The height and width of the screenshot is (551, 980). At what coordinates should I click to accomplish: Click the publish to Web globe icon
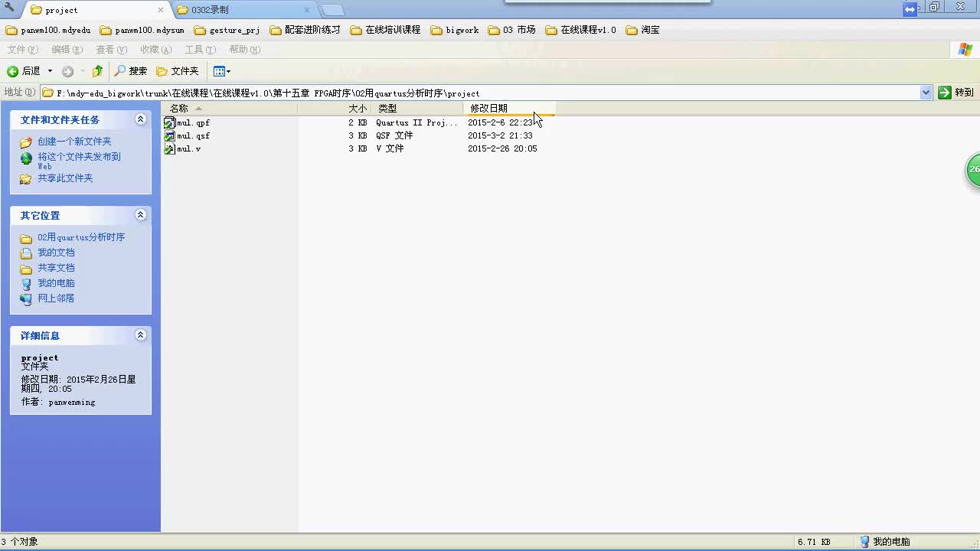pos(26,158)
